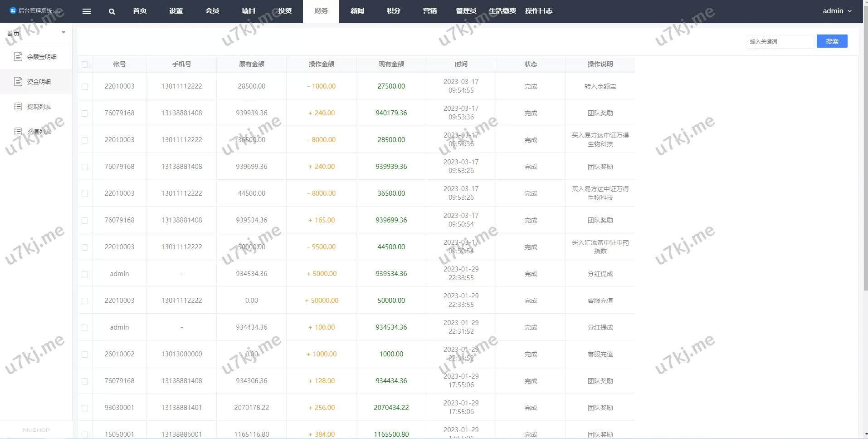The width and height of the screenshot is (868, 439).
Task: Click the 后台管理系统 logo icon
Action: point(13,10)
